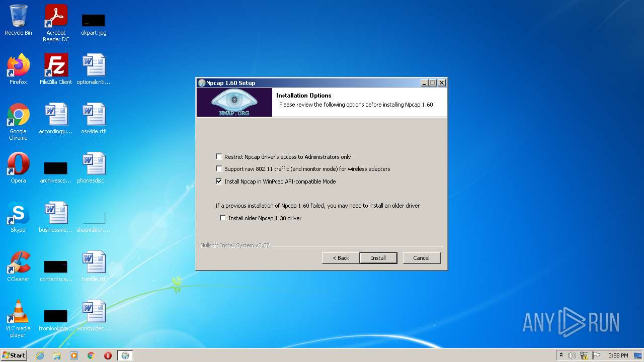The height and width of the screenshot is (362, 644).
Task: Launch Firefox from the desktop
Action: coord(18,69)
